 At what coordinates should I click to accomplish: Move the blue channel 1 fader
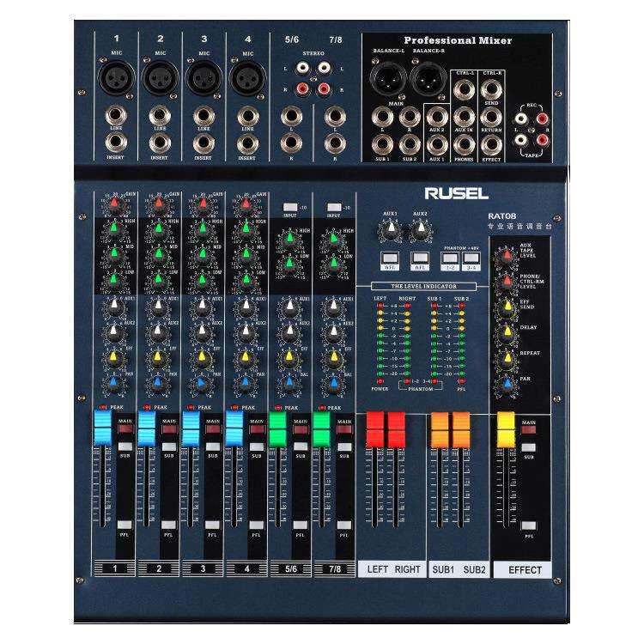point(103,428)
